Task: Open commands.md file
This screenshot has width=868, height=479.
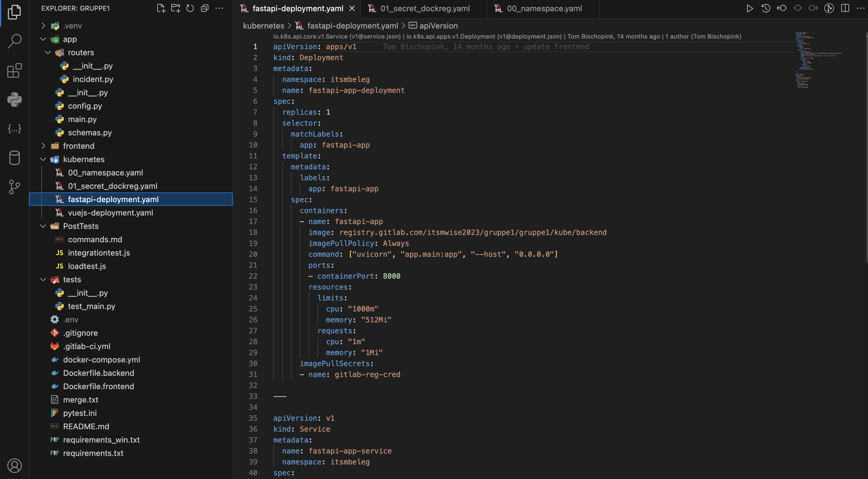Action: (131, 240)
